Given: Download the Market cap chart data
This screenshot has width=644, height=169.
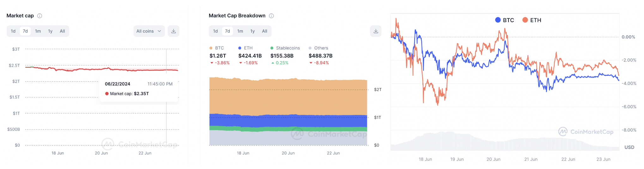Looking at the screenshot, I should pyautogui.click(x=173, y=31).
